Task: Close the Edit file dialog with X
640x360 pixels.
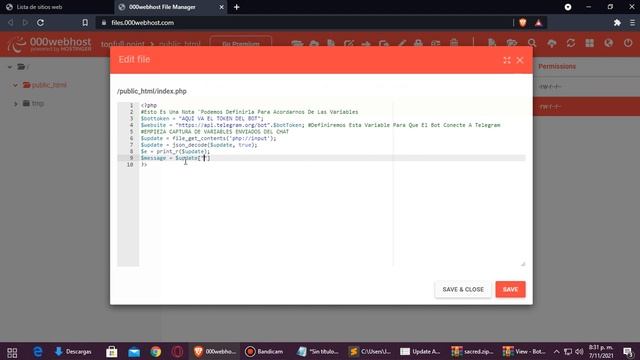Action: coord(520,60)
